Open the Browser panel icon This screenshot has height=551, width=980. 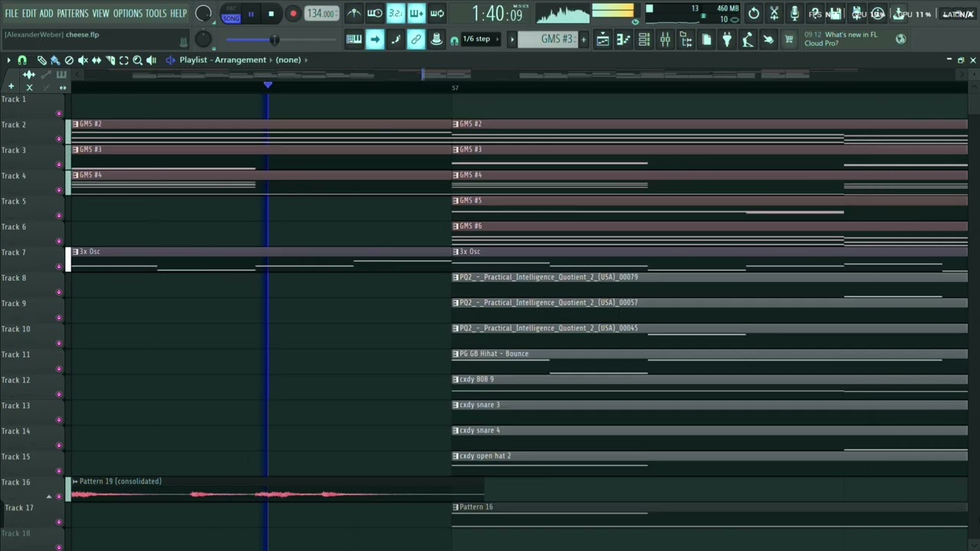(x=686, y=39)
